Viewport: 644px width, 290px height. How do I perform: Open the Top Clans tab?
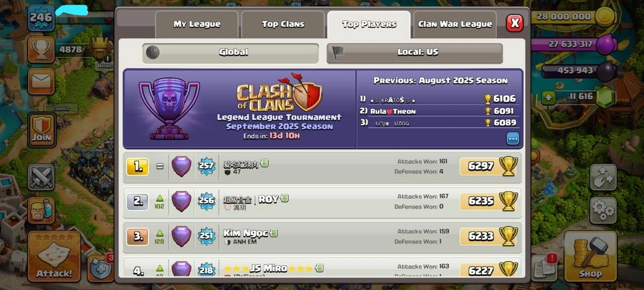click(283, 24)
